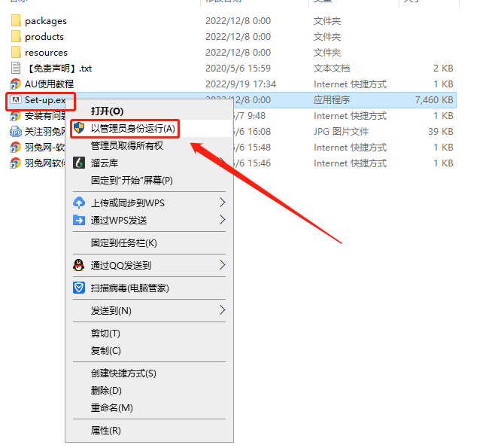Click the 关注羽兔网 JPG file icon
Image resolution: width=504 pixels, height=448 pixels.
click(16, 131)
